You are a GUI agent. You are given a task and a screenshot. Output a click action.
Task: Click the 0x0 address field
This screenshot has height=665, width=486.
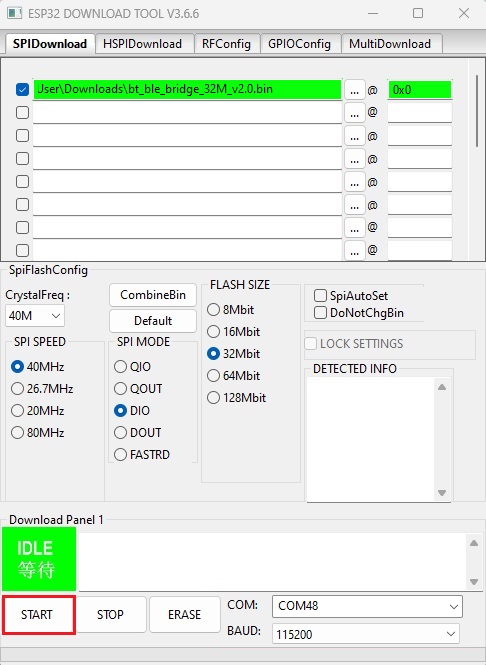tap(420, 90)
